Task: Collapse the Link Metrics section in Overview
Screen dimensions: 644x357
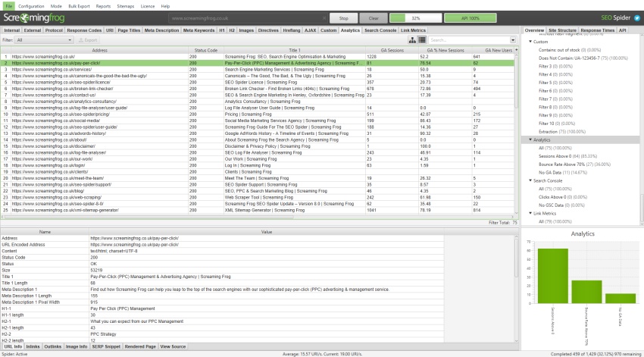Action: point(530,213)
